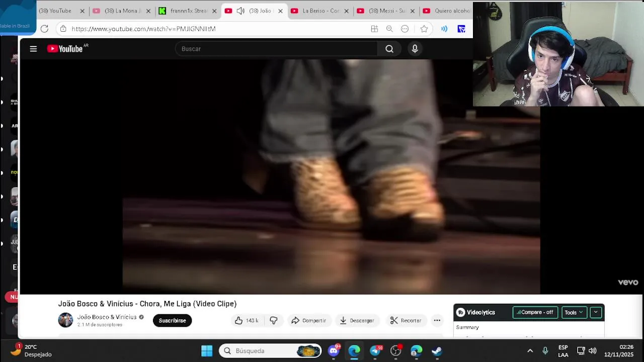Screen dimensions: 644x362
Task: Click the system tray microphone icon
Action: pyautogui.click(x=545, y=350)
